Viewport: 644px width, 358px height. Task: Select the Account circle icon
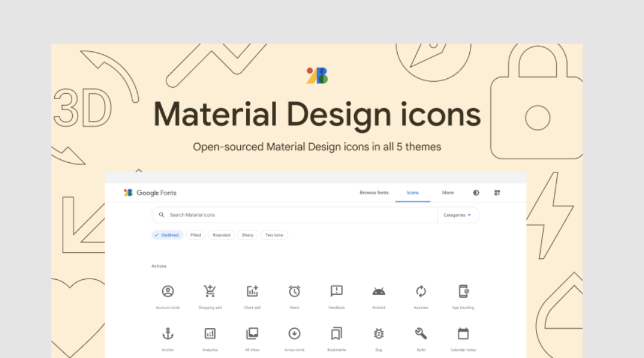pos(168,291)
